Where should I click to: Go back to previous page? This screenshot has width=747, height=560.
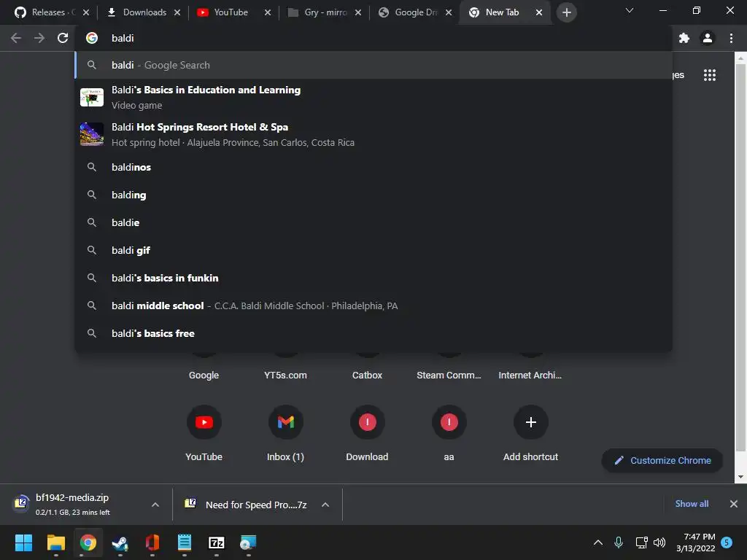(16, 38)
